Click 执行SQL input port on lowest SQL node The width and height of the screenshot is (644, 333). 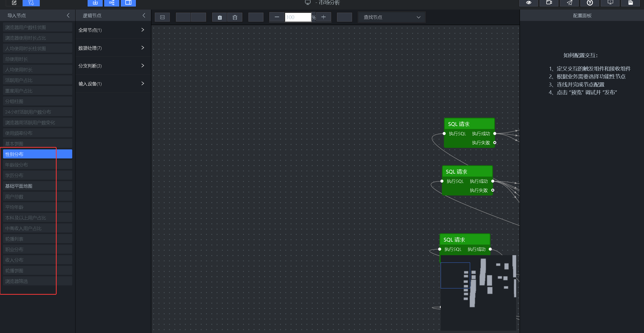click(x=440, y=249)
